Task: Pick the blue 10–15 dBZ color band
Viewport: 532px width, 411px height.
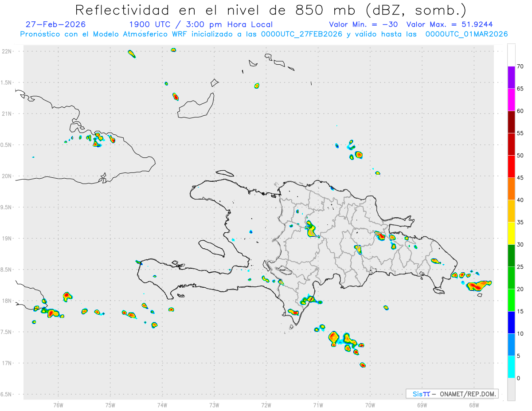Action: point(511,322)
